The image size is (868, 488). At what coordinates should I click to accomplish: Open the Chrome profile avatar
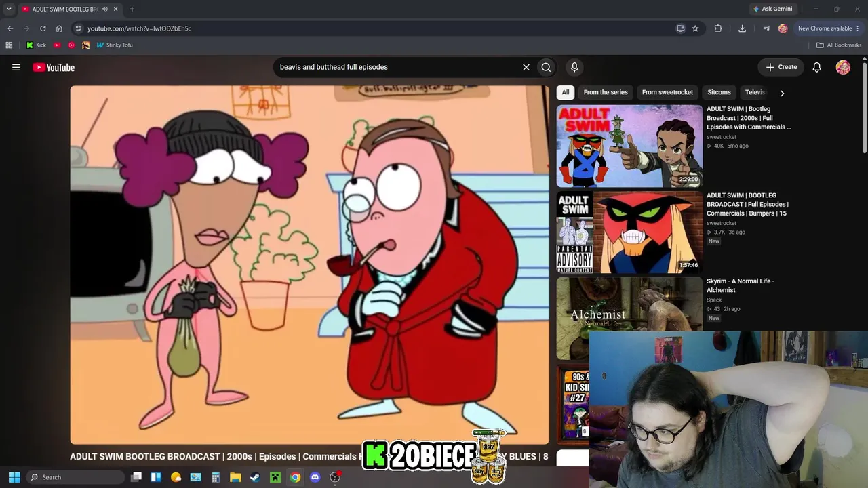click(x=783, y=28)
